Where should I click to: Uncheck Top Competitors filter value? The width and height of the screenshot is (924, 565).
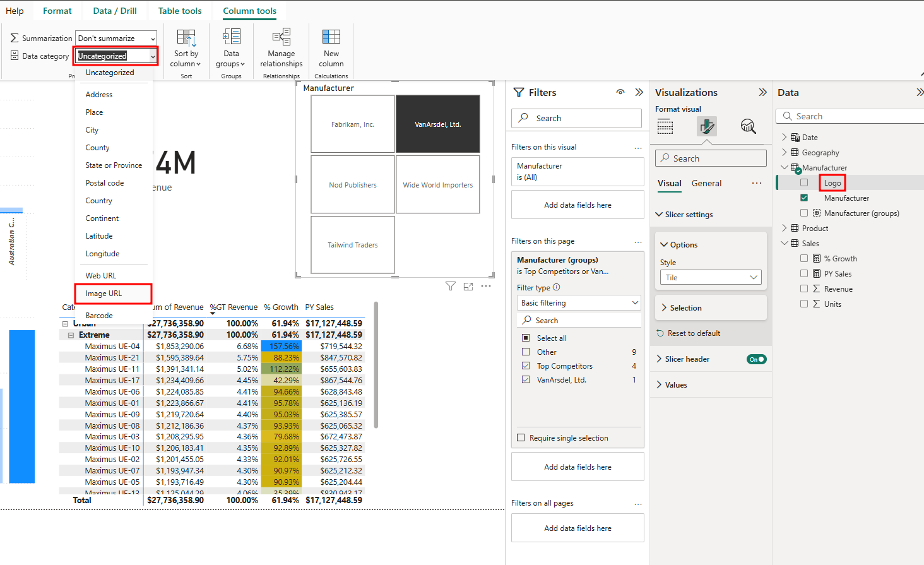click(x=526, y=366)
